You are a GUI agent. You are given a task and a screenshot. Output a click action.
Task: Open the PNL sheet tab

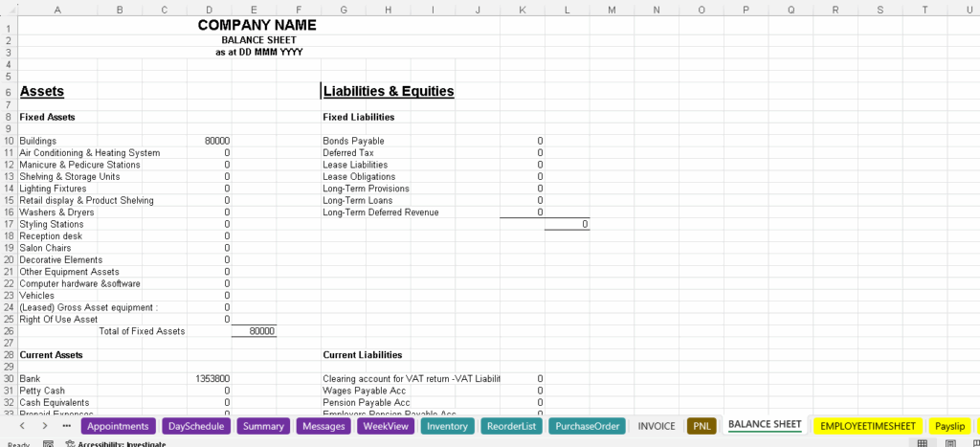702,426
